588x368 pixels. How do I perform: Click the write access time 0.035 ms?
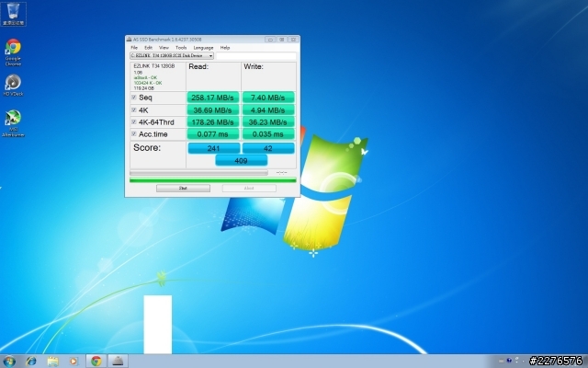click(x=268, y=134)
